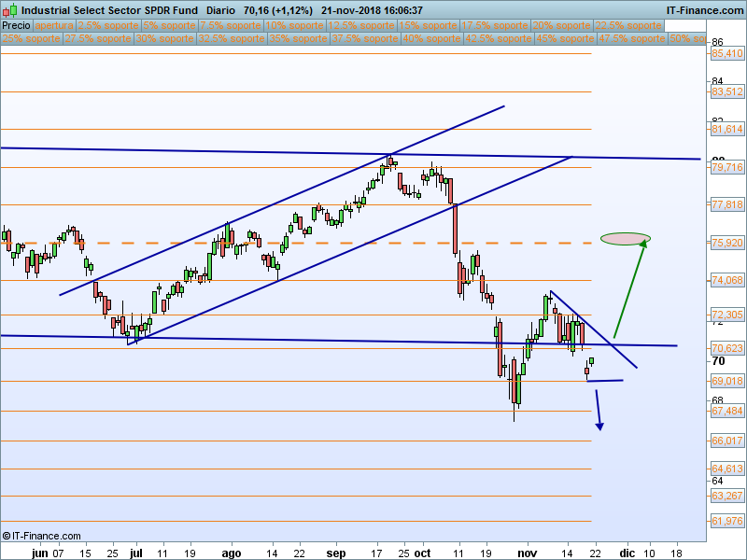The width and height of the screenshot is (747, 560).
Task: Select the 10% soporte legend label
Action: 297,26
